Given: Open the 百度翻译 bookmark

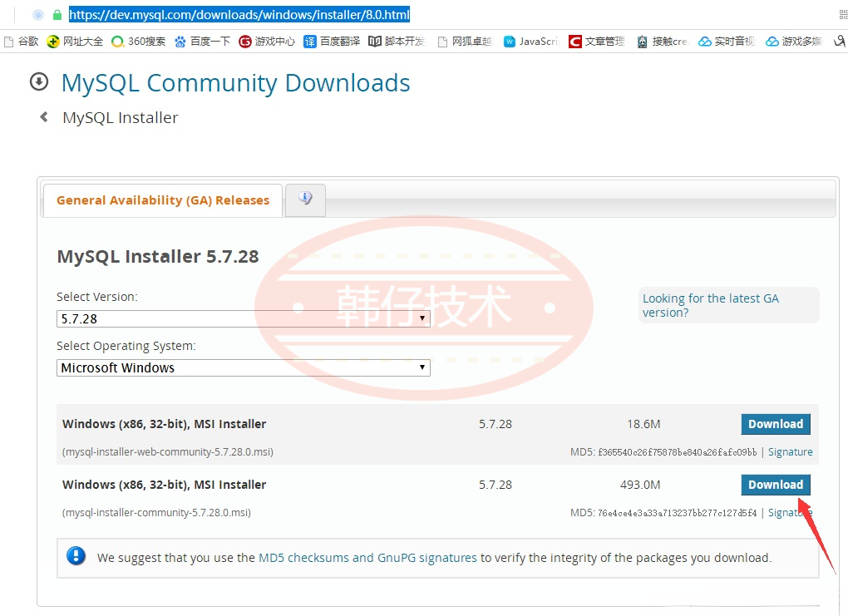Looking at the screenshot, I should coord(332,42).
